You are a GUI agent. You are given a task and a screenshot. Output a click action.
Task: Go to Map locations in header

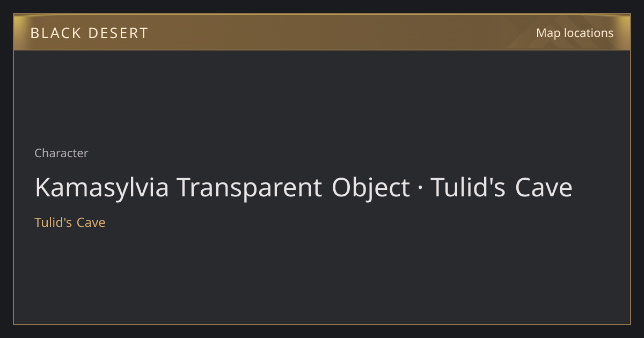(x=575, y=33)
